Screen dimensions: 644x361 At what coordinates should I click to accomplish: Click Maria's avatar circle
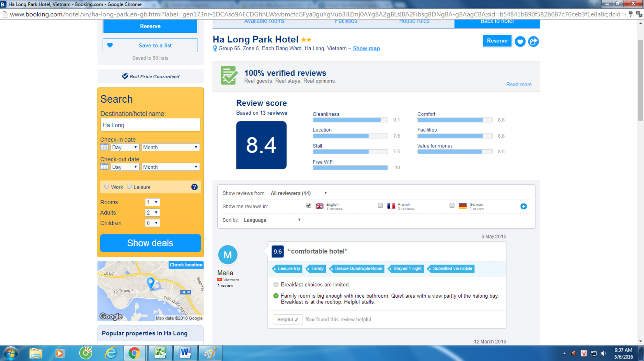click(x=227, y=255)
